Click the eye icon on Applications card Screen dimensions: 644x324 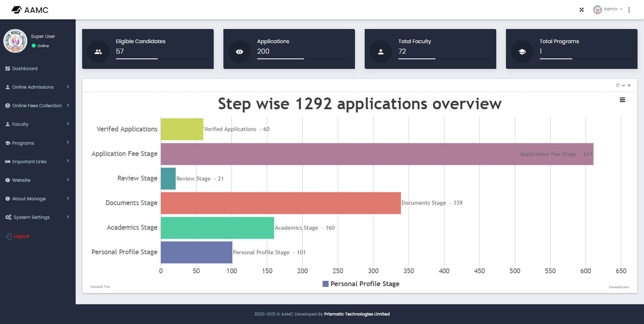point(239,52)
